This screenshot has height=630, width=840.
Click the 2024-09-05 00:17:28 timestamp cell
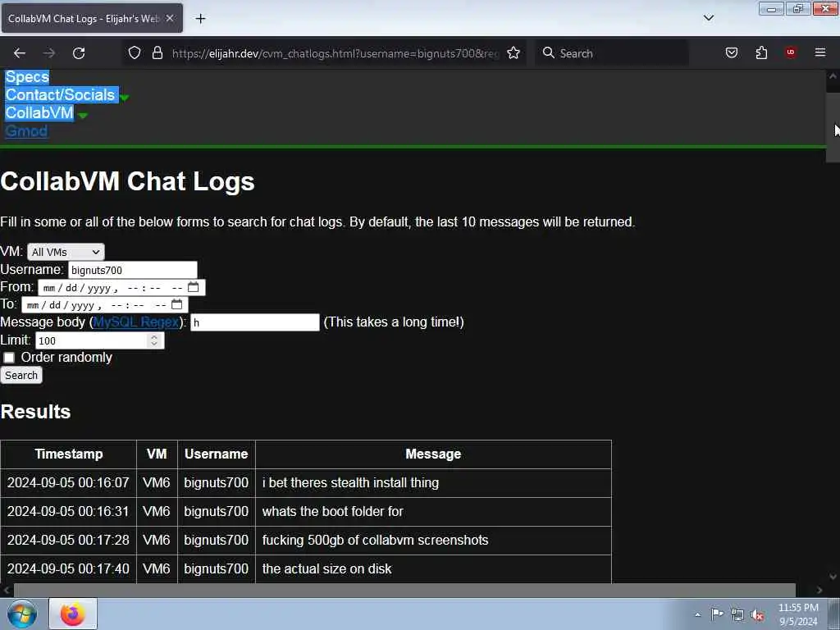(68, 540)
